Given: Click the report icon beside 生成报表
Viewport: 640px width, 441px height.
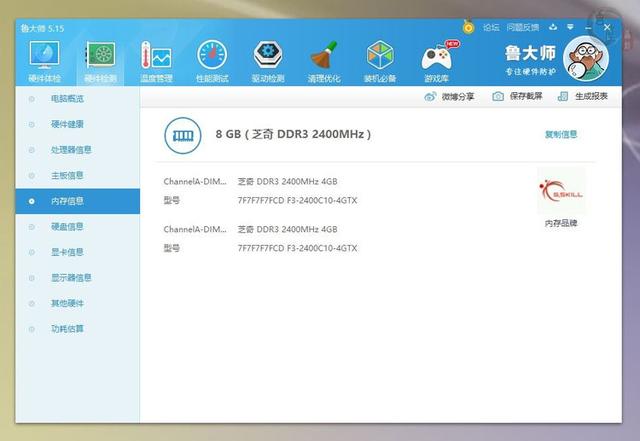Looking at the screenshot, I should pyautogui.click(x=563, y=96).
